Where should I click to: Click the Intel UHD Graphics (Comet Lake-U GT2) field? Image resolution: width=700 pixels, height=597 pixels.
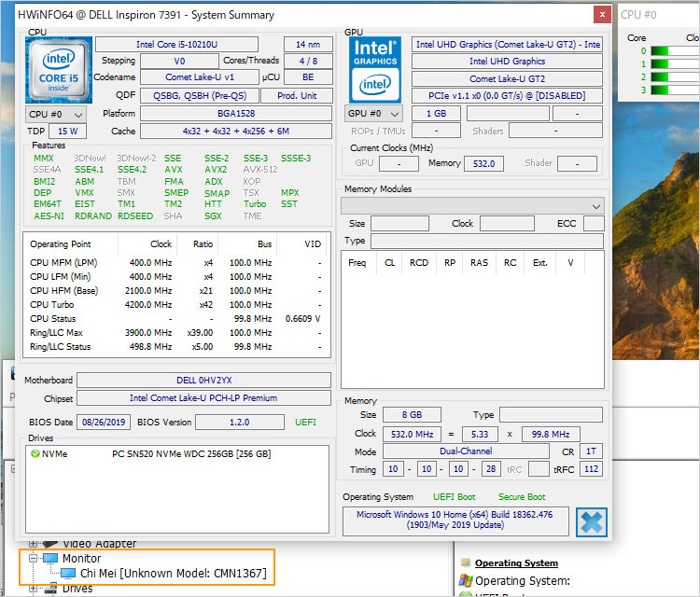click(507, 44)
